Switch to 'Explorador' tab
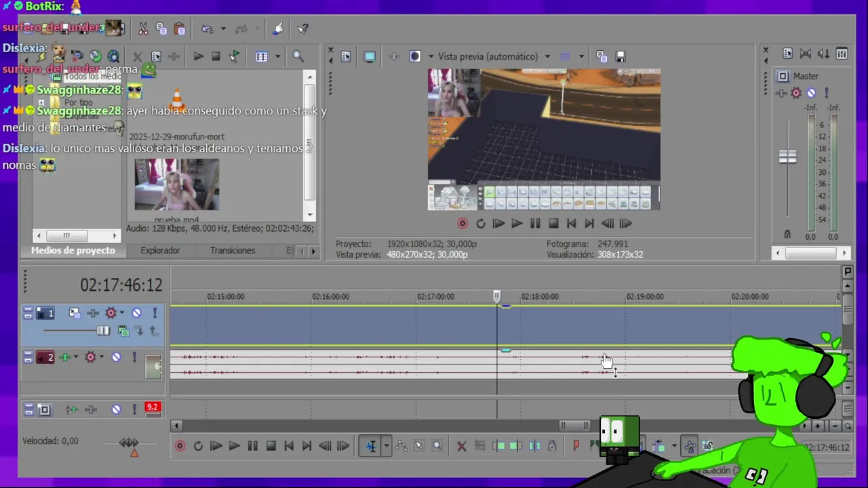868x488 pixels. 160,250
